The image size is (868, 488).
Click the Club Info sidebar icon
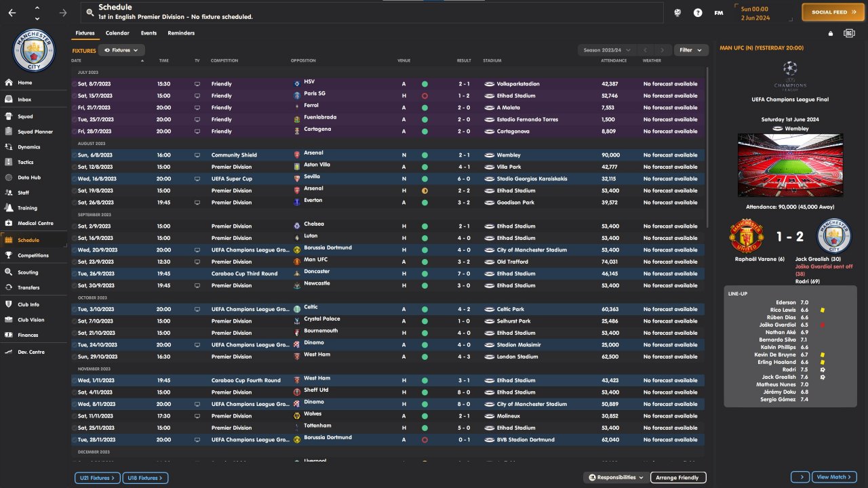[9, 304]
